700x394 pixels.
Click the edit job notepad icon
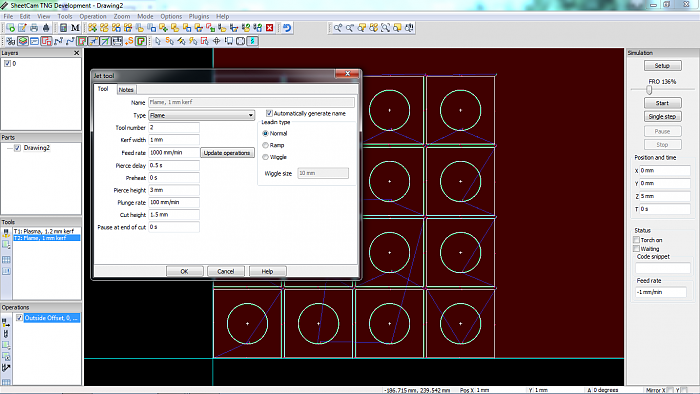pyautogui.click(x=22, y=28)
